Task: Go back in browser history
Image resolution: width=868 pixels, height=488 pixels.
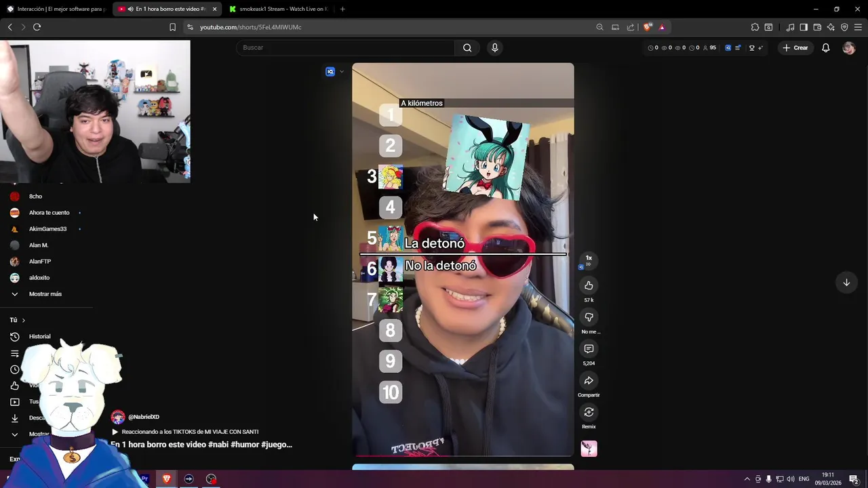Action: coord(10,27)
